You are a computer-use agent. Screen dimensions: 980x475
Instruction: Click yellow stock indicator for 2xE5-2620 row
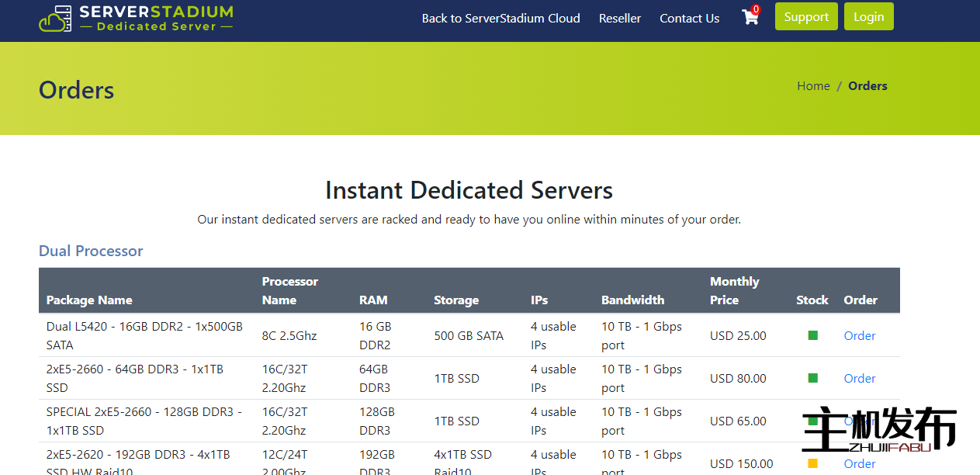point(812,463)
